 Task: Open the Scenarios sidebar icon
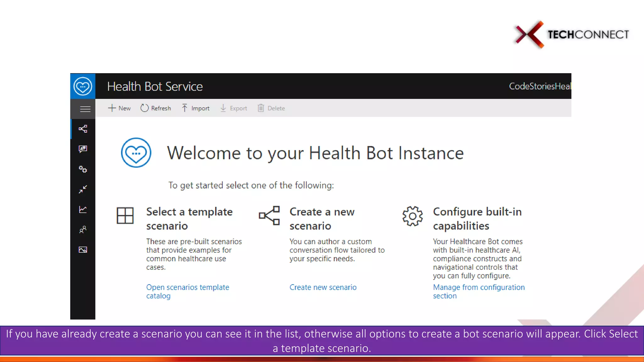point(83,129)
